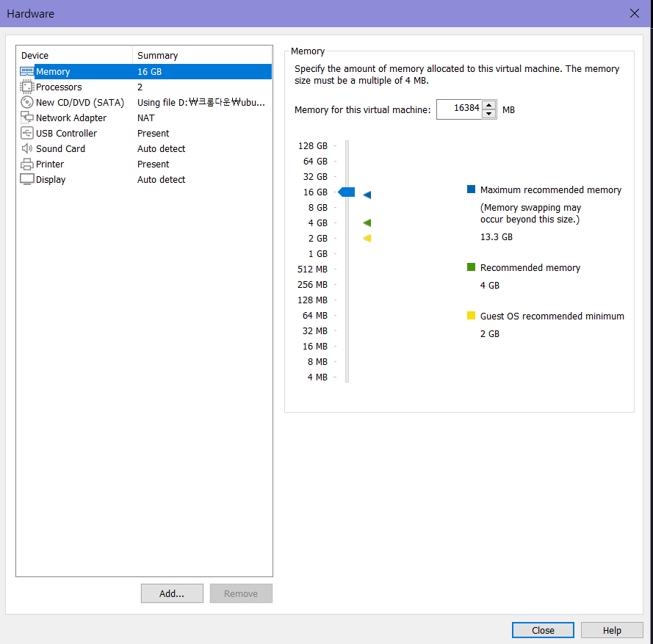Select the Memory device icon
The image size is (653, 644).
click(x=27, y=71)
